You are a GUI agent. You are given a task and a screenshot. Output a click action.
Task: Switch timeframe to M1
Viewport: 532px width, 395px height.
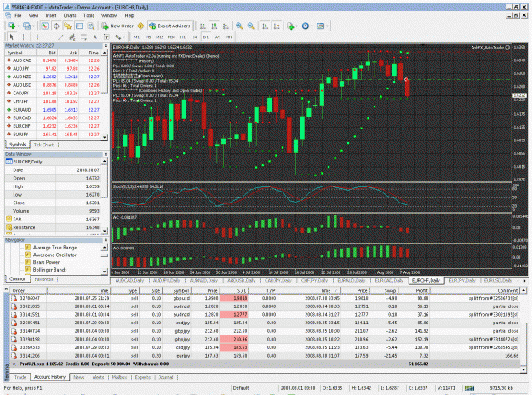136,37
